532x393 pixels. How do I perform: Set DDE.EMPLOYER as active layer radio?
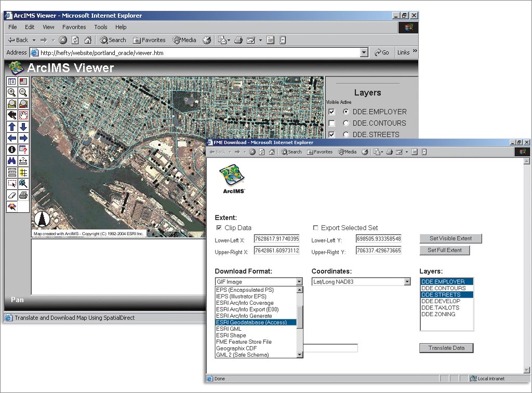345,112
